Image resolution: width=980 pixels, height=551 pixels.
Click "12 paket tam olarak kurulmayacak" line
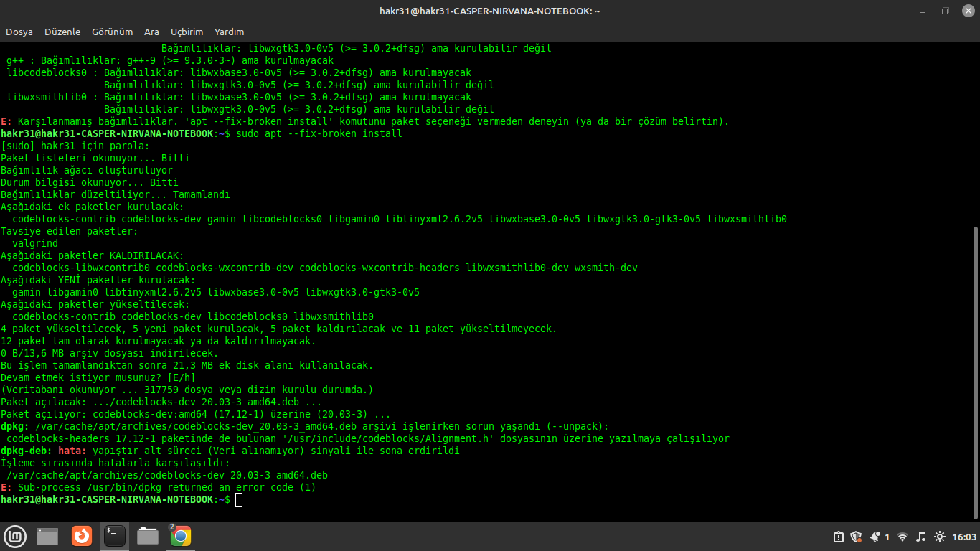[159, 341]
